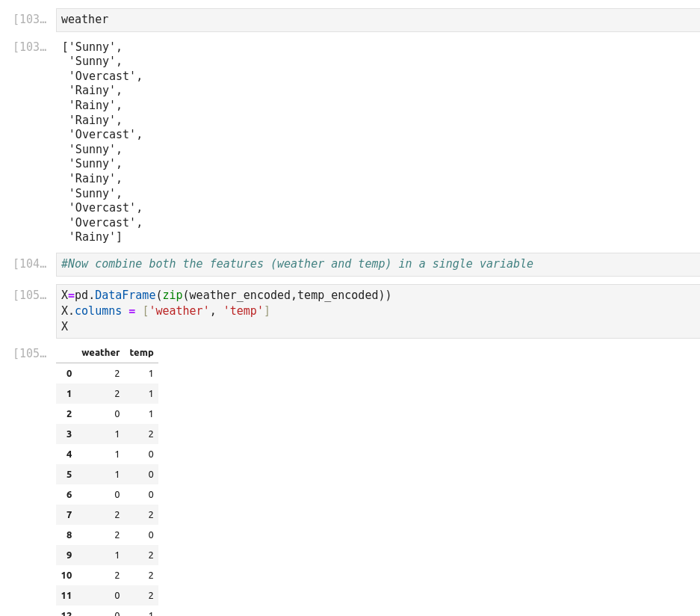Click the 'temp' column header in table
The width and height of the screenshot is (700, 616).
coord(141,353)
